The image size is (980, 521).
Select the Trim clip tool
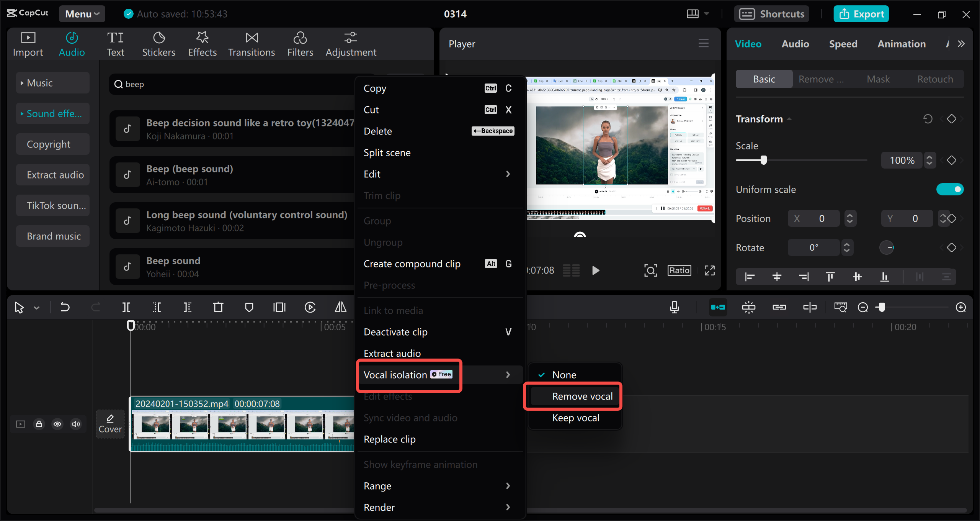382,195
